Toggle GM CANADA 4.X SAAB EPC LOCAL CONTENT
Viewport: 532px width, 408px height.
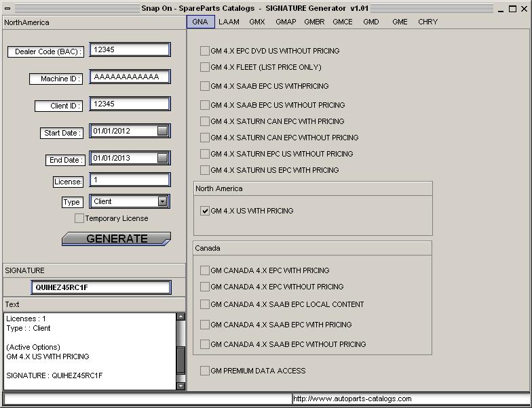[205, 304]
